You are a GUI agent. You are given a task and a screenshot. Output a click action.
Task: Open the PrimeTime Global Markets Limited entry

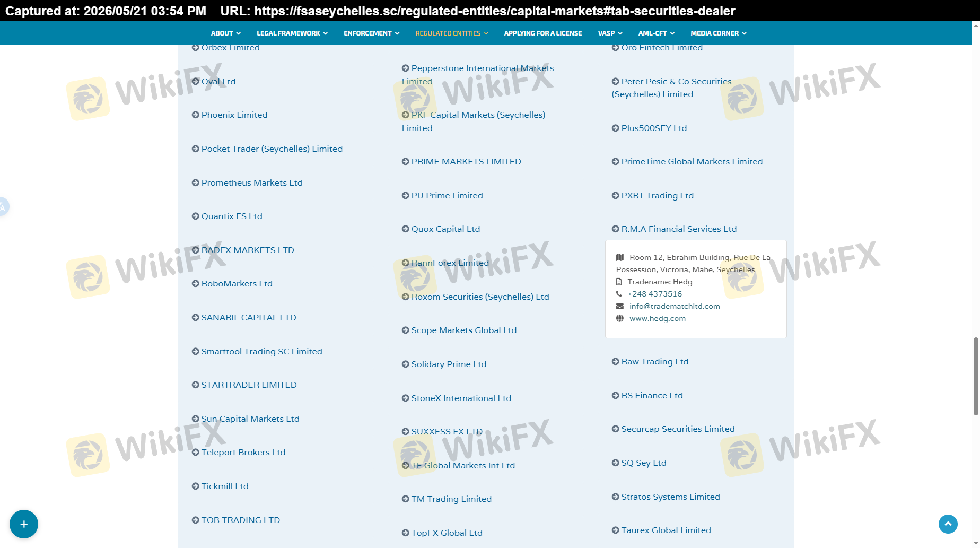coord(692,161)
